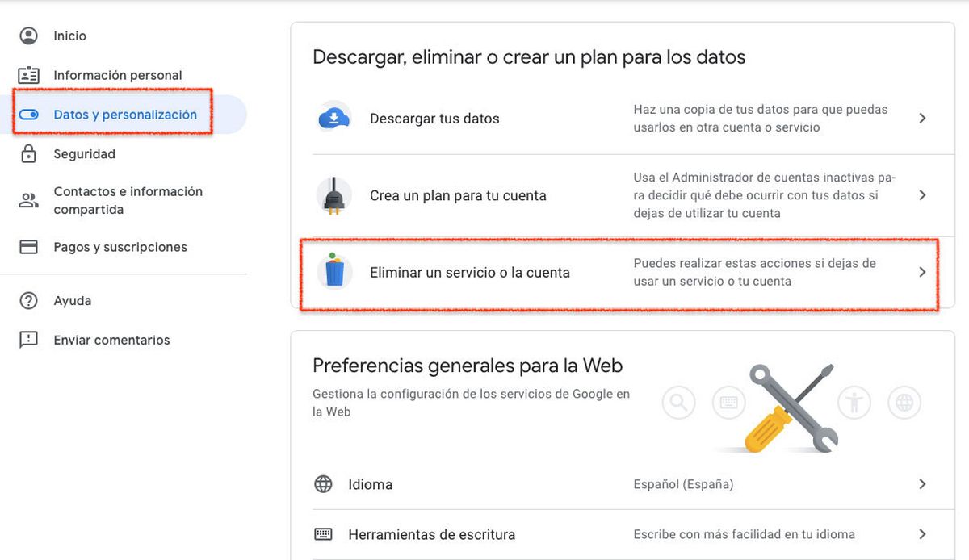Screen dimensions: 969x560
Task: Expand the Herramientas de escritura chevron
Action: click(x=922, y=534)
